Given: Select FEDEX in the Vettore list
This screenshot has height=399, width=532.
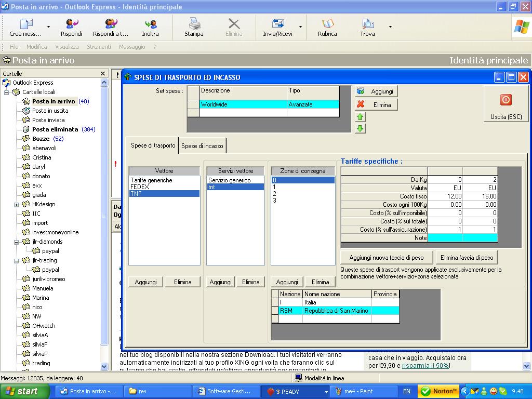Looking at the screenshot, I should (140, 187).
